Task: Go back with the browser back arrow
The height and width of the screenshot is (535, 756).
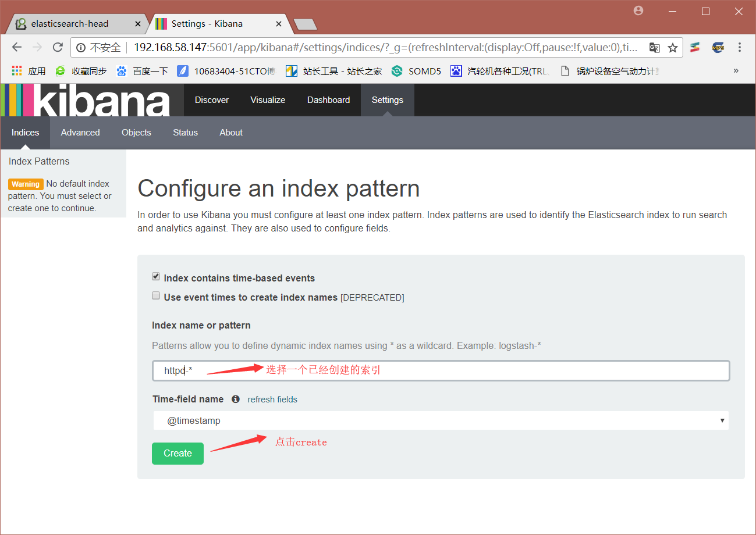Action: coord(17,47)
